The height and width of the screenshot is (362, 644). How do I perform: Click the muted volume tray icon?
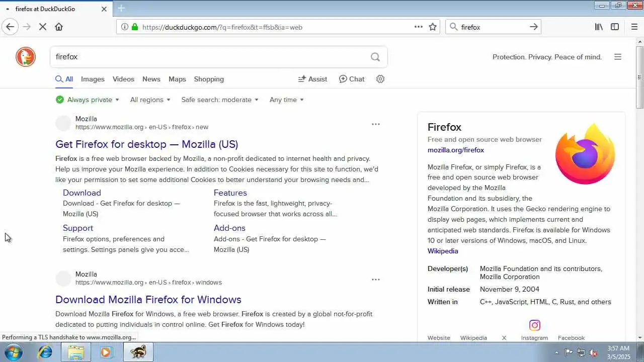[x=593, y=352]
